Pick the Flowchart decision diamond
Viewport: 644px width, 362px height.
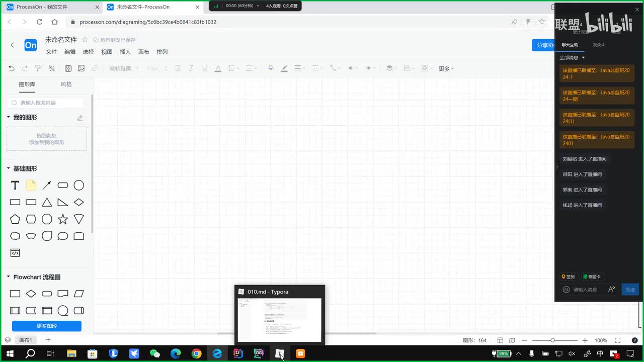[31, 294]
